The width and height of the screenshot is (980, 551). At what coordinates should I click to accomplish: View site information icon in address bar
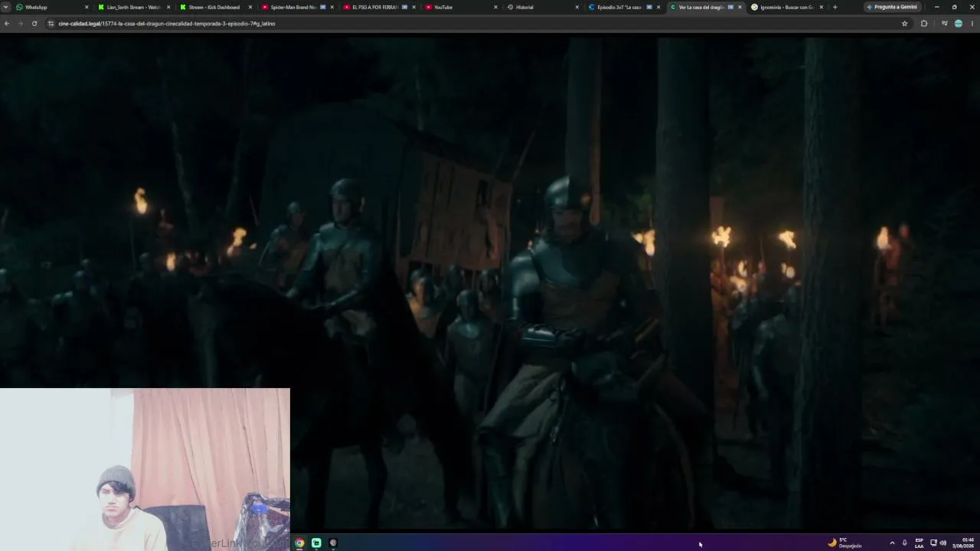click(51, 24)
